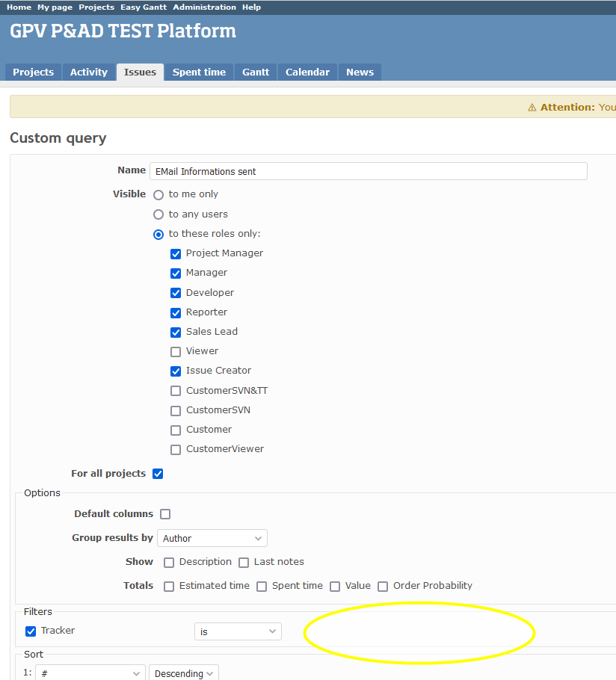Open the Tracker 'is' operator dropdown
The height and width of the screenshot is (680, 616).
(x=238, y=631)
